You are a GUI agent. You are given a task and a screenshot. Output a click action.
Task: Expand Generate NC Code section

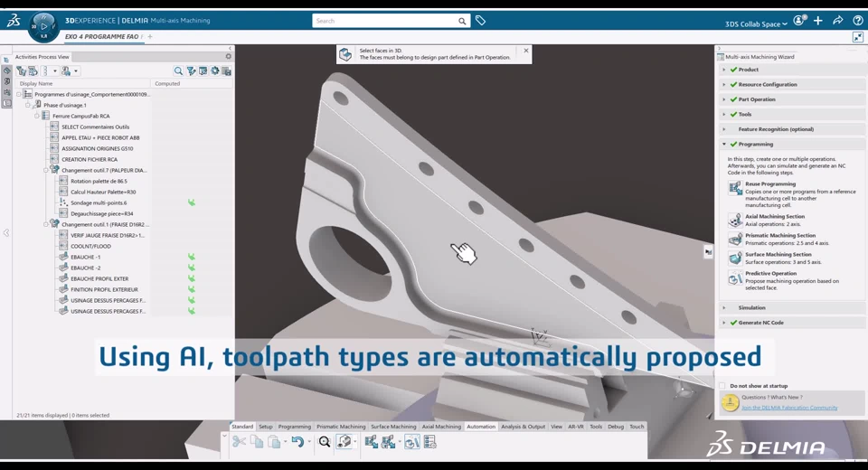(x=723, y=323)
